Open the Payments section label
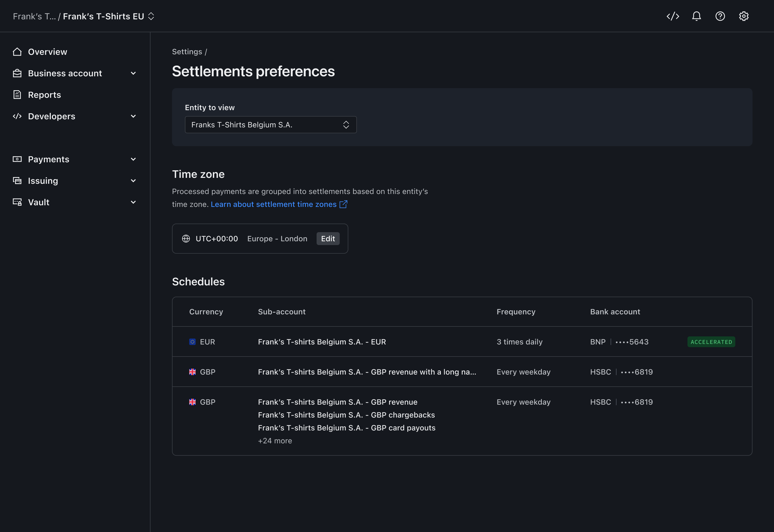 (49, 159)
